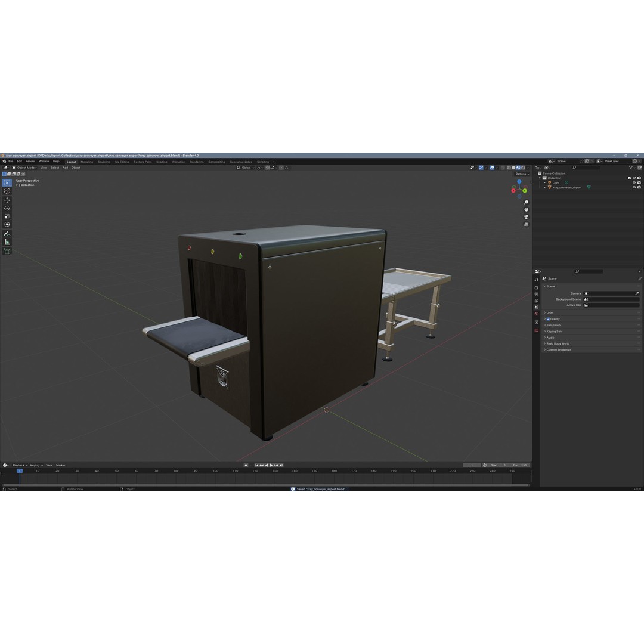
Task: Open the viewport Add menu
Action: [66, 168]
